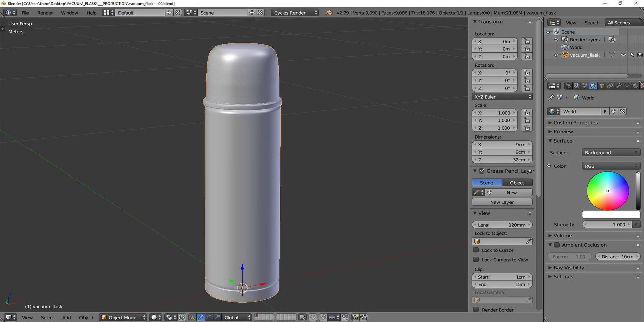
Task: Select the scale manipulator icon
Action: click(x=217, y=317)
